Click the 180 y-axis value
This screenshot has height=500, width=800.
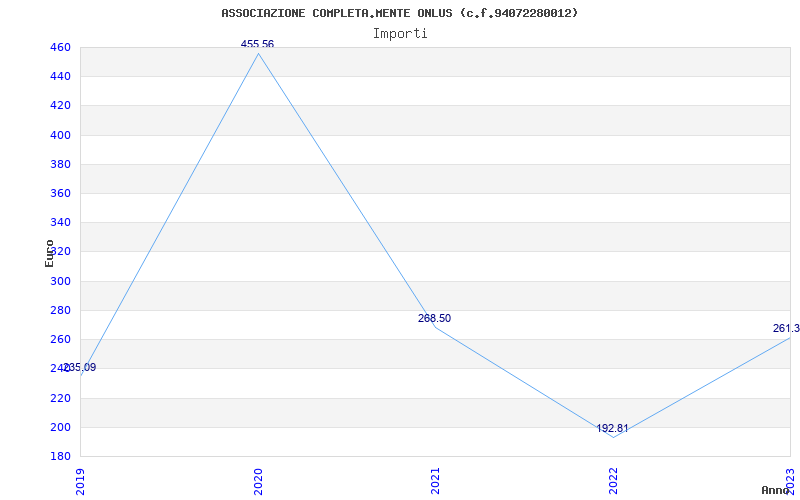pyautogui.click(x=60, y=456)
